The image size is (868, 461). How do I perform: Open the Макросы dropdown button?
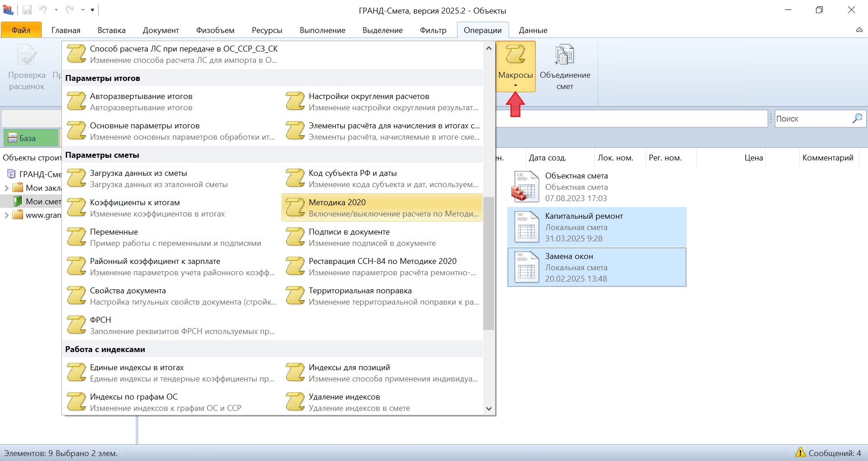[515, 66]
